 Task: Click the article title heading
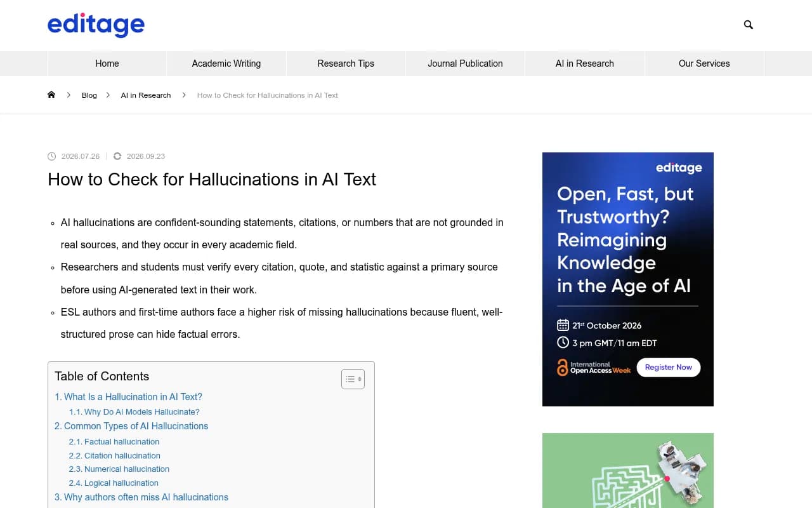[212, 180]
